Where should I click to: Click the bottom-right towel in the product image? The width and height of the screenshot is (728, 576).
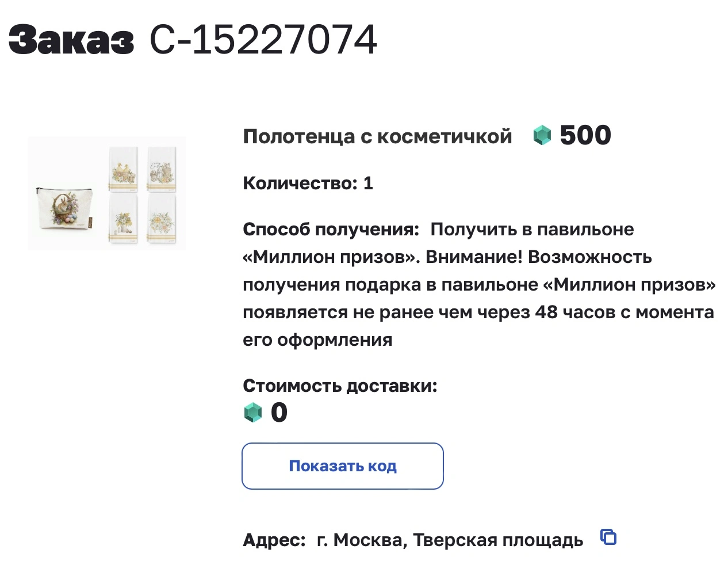click(162, 218)
